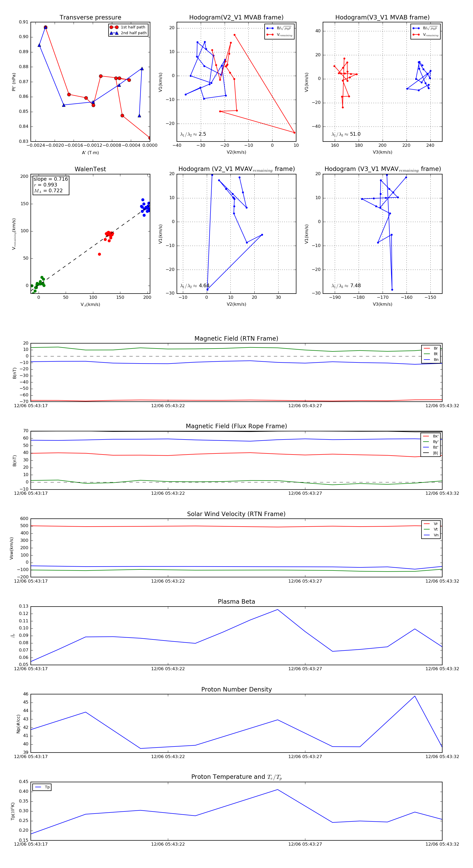Select the 'Bn' legend entry

[431, 360]
